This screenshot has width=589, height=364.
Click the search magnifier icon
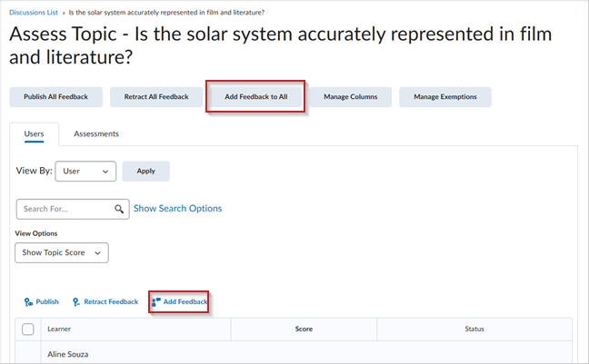[120, 209]
